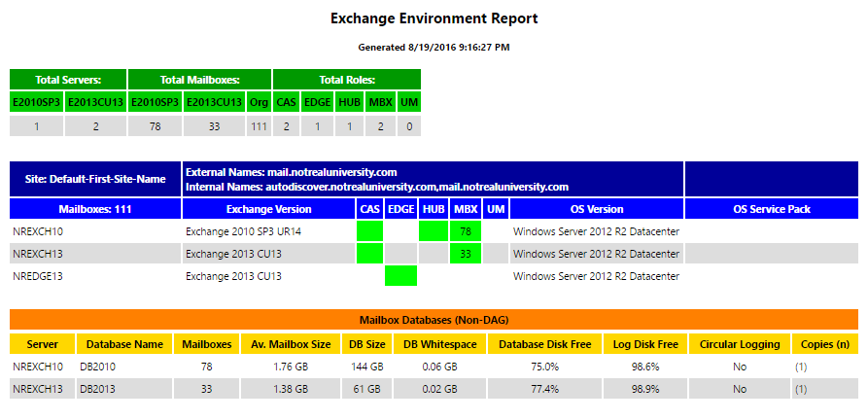Click the NREDGE13 server name
This screenshot has width=868, height=420.
(38, 276)
